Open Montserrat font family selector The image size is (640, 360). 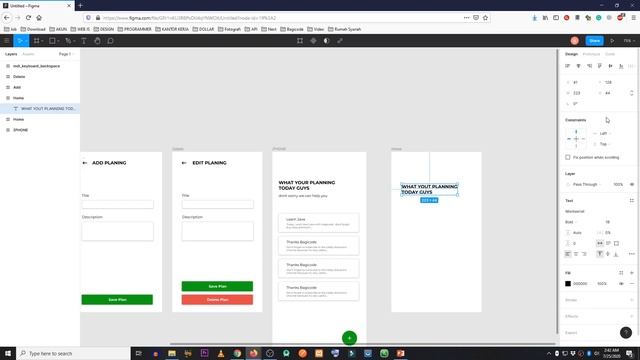click(x=575, y=211)
